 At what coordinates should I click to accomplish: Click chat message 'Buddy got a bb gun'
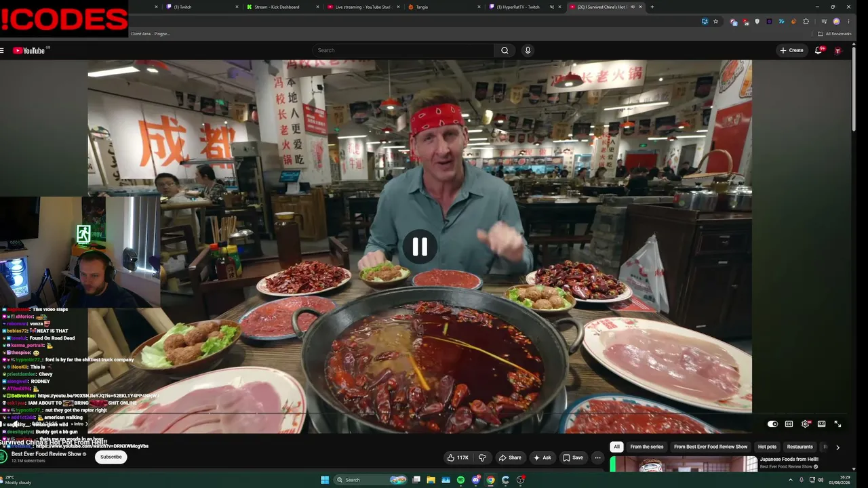pyautogui.click(x=57, y=432)
